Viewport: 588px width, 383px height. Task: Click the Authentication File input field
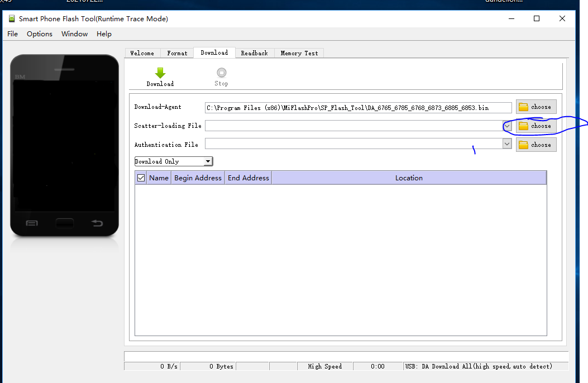coord(353,143)
